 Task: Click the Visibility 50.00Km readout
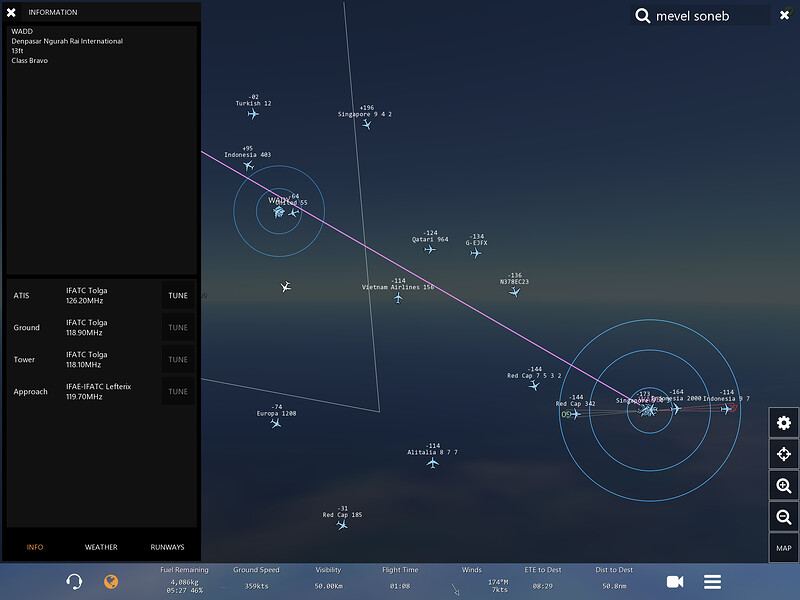click(328, 578)
